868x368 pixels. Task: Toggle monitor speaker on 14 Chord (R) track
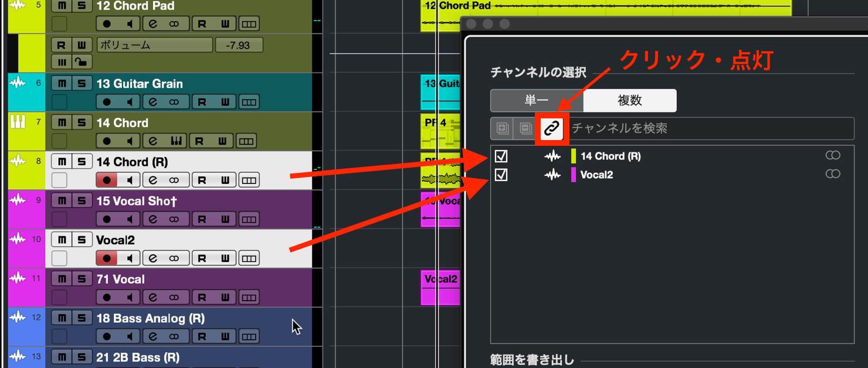130,180
